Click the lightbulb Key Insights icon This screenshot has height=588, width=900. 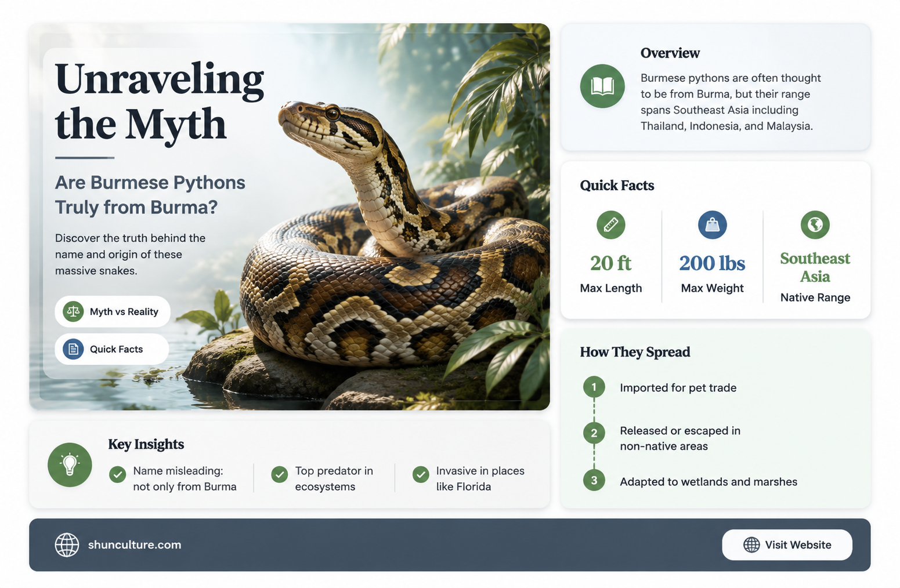(70, 464)
